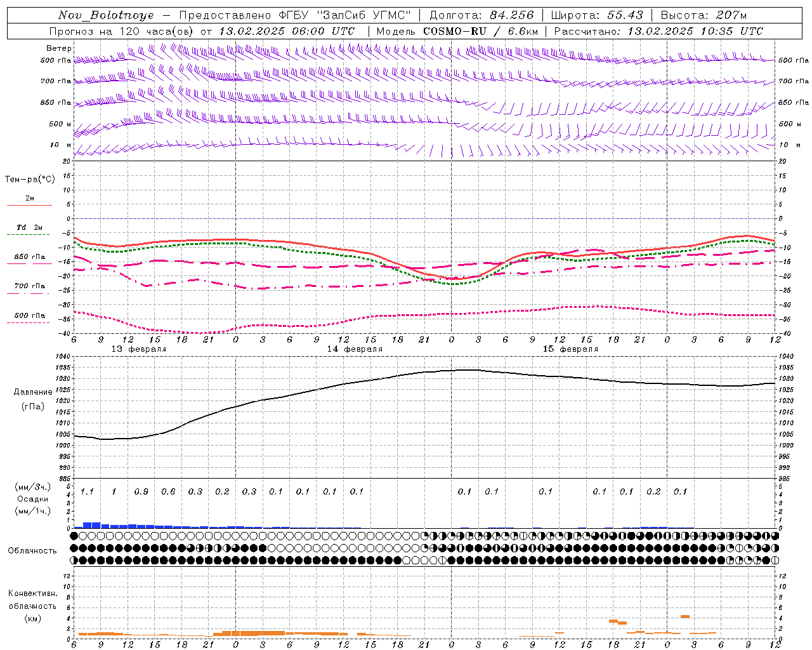Click the (мм/3ч.) precipitation unit label
This screenshot has width=812, height=650.
click(33, 487)
